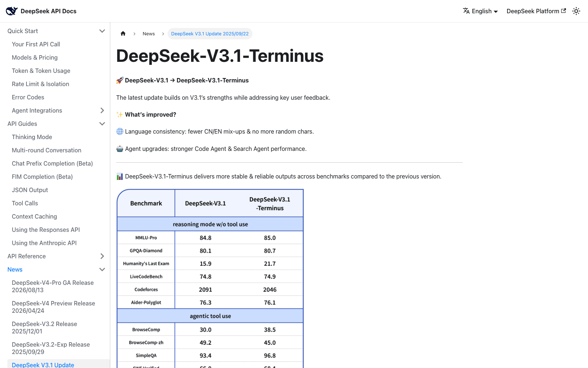Open JSON Output guide
Screen dimensions: 588x368
(x=30, y=190)
